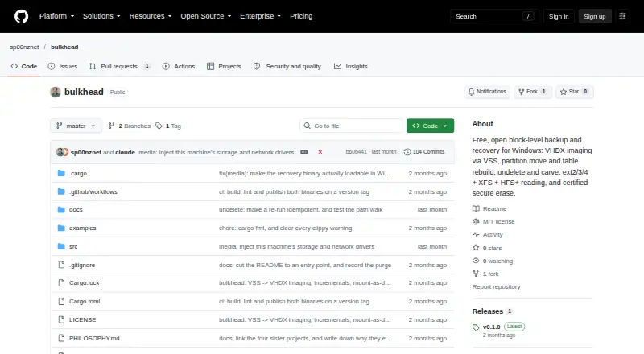Click the repository owner avatar beside bulkhead title

click(56, 92)
